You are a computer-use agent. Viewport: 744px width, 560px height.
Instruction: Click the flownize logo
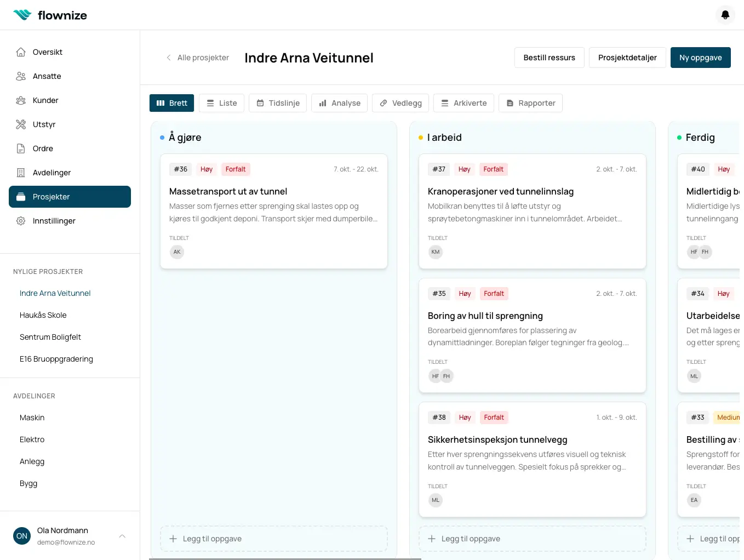point(50,15)
